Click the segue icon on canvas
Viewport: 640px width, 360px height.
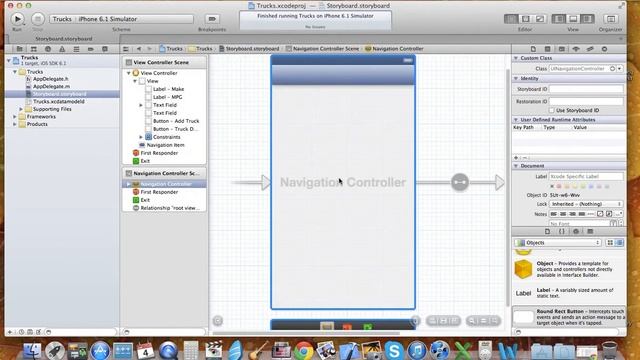click(460, 182)
